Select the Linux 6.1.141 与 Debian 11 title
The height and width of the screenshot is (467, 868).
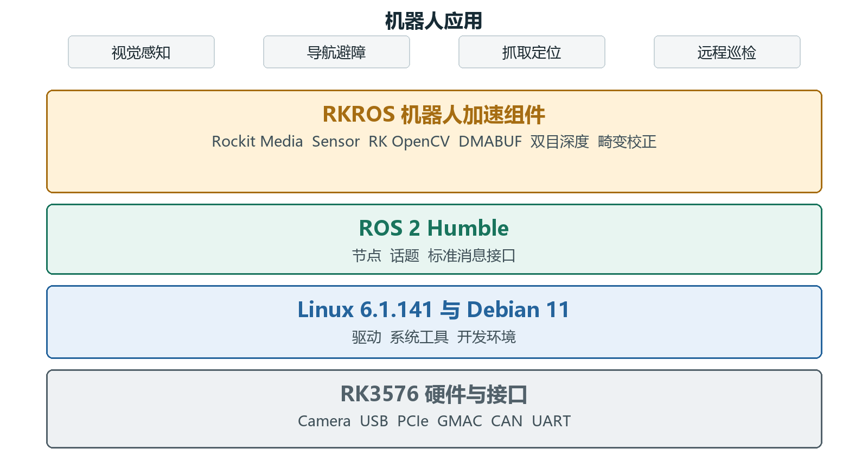pyautogui.click(x=434, y=310)
